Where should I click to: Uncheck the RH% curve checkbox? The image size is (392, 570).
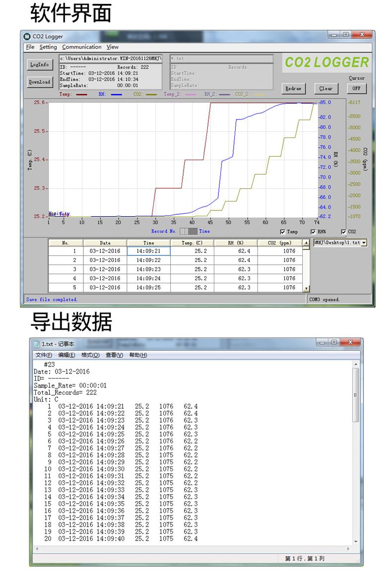313,232
